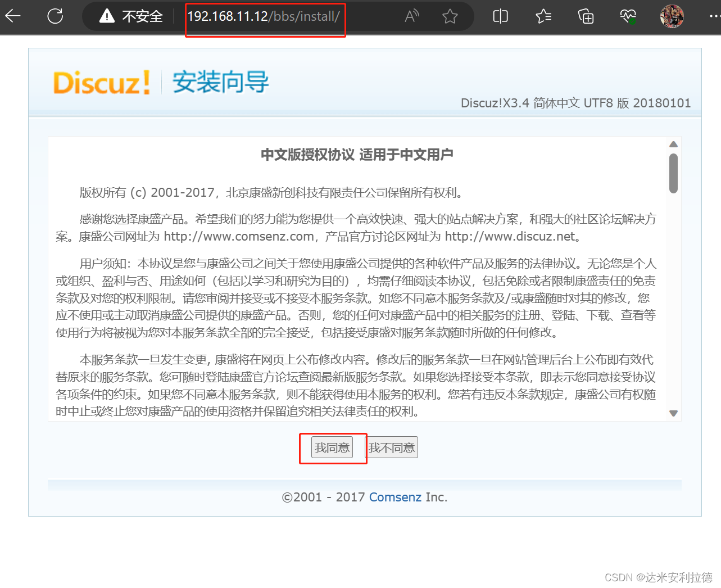Click the http://www.discuz.net text

pos(510,237)
